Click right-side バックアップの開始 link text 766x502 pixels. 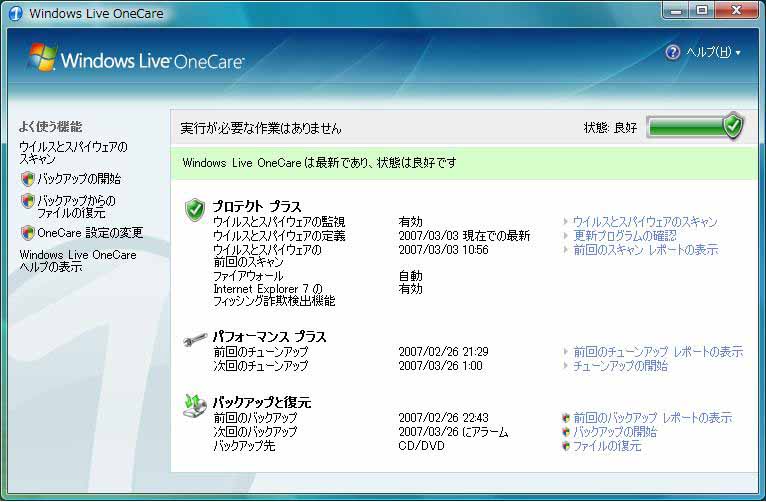coord(615,432)
